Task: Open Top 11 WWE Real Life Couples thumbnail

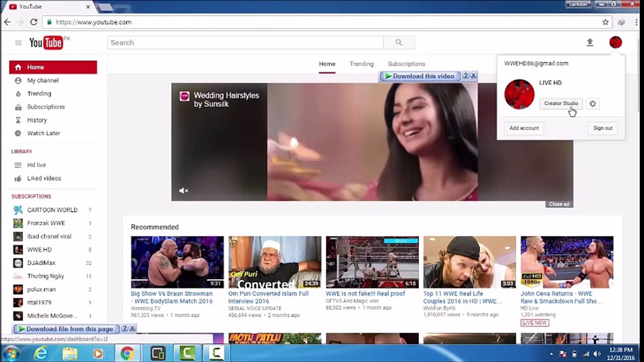Action: coord(470,262)
